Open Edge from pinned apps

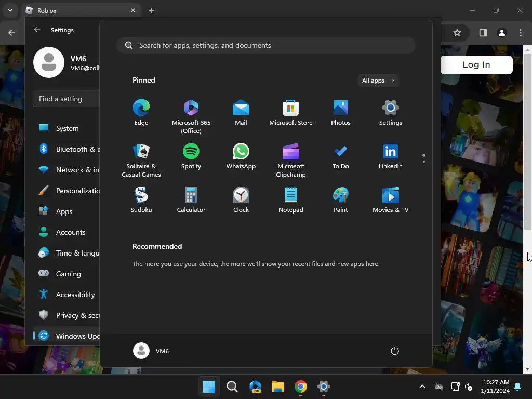click(141, 113)
